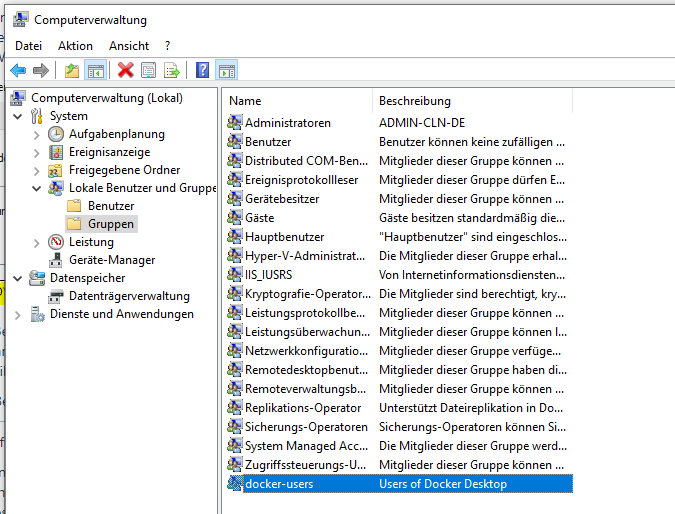Toggle the show/hide console tree icon
Screen dimensions: 675x514
(96, 70)
